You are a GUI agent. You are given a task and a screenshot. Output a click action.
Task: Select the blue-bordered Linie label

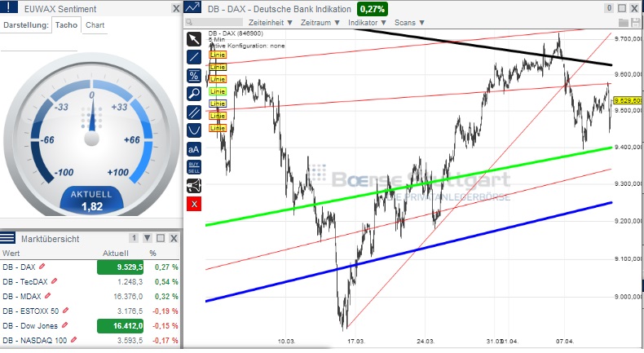coord(218,104)
